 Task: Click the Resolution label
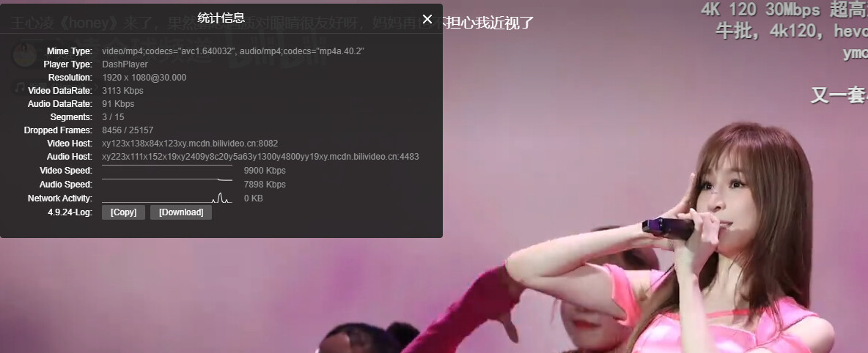(70, 78)
